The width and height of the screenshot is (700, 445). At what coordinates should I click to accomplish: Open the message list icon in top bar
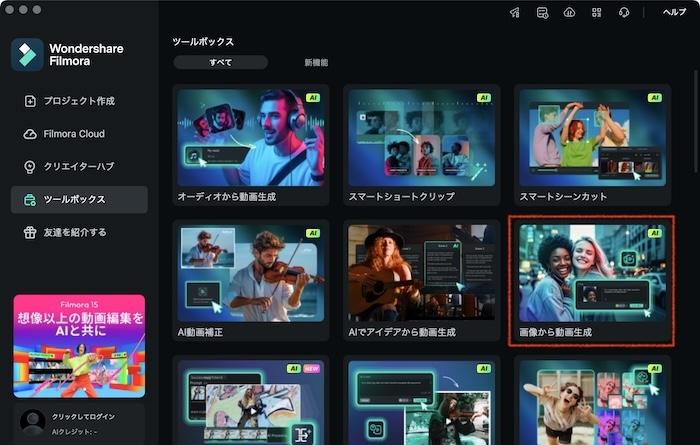click(x=542, y=12)
